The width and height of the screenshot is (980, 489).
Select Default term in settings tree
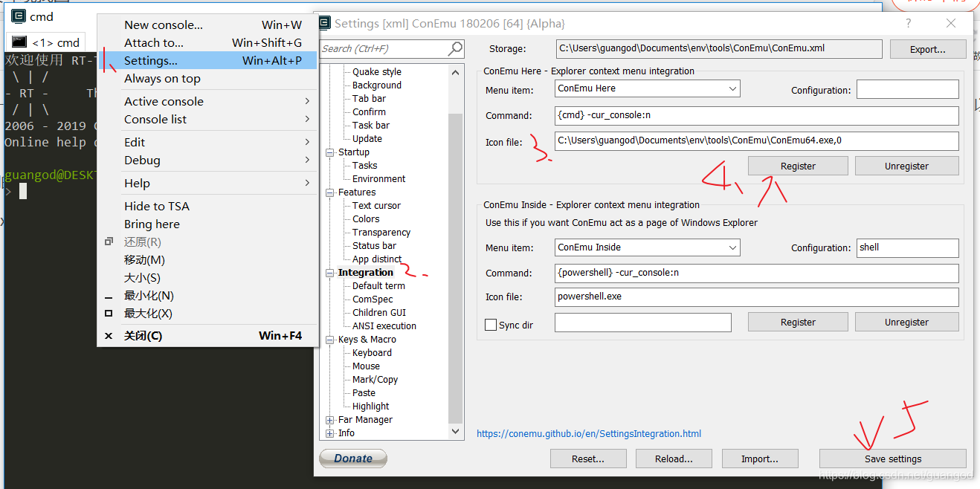point(378,286)
